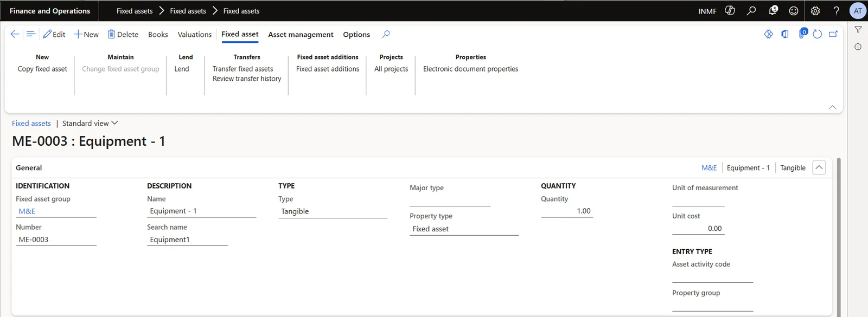Open Property type field Fixed asset
868x317 pixels.
464,229
